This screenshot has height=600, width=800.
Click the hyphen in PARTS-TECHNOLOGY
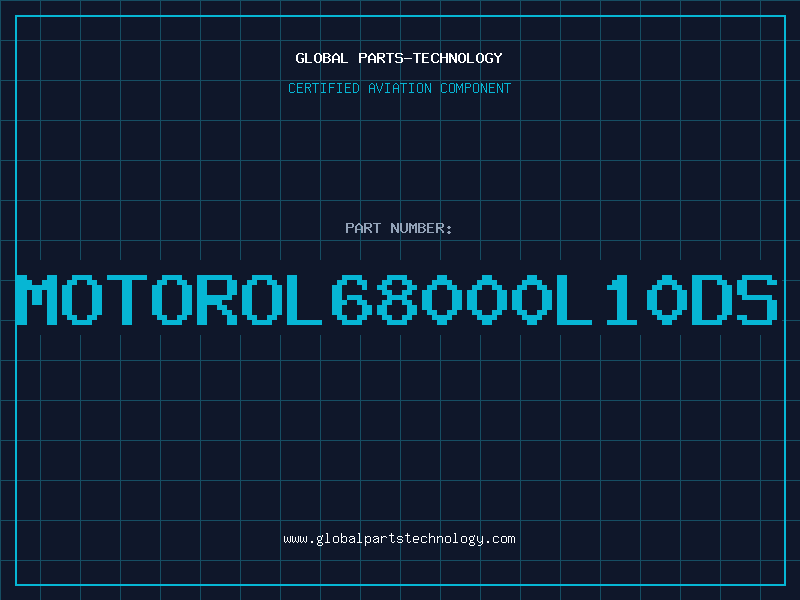point(407,59)
